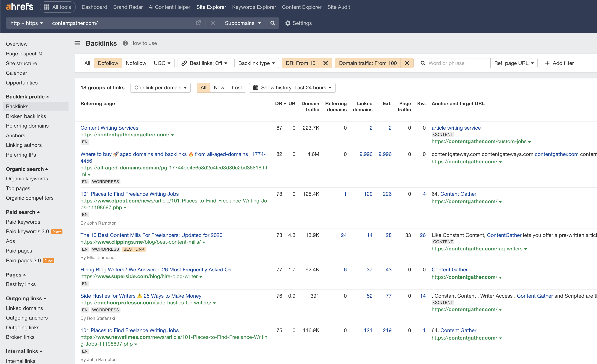597x364 pixels.
Task: Remove the Domain traffic: From 100 filter
Action: coord(407,63)
